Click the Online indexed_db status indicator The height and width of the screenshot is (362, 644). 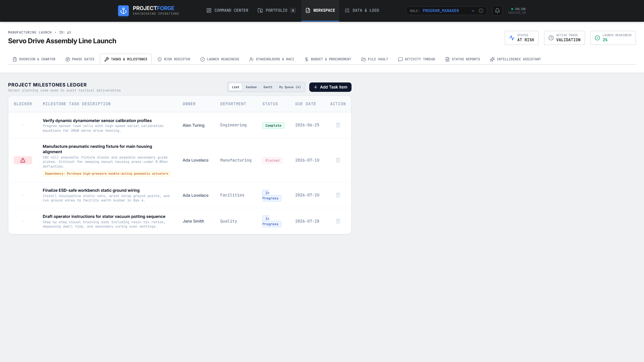coord(517,11)
